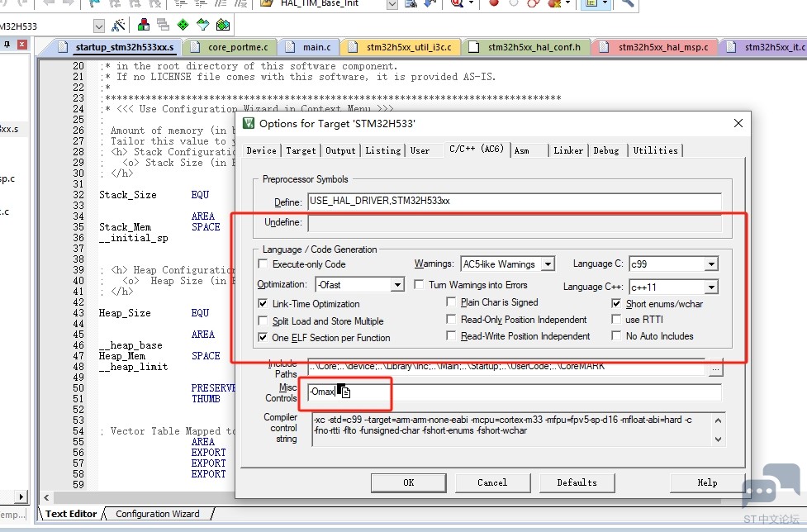
Task: Browse include paths with the ... button
Action: [715, 368]
